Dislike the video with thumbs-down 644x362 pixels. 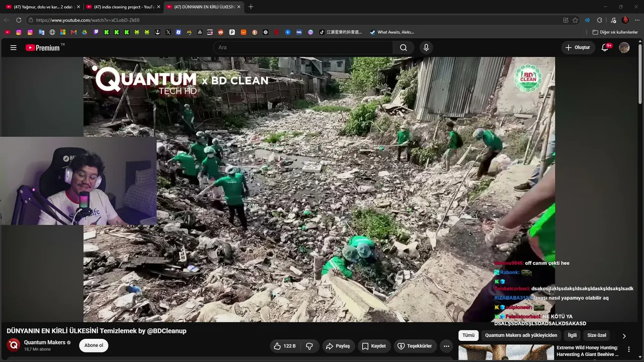click(309, 346)
